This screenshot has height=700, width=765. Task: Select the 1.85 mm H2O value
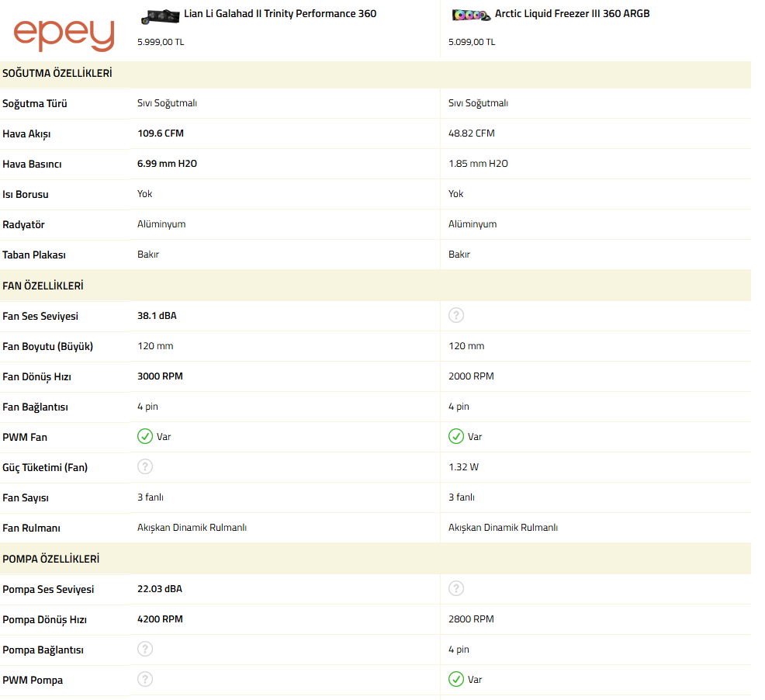pyautogui.click(x=478, y=164)
